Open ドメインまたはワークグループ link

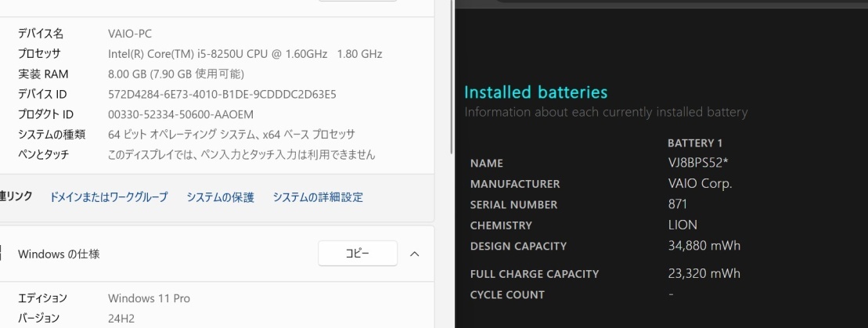pyautogui.click(x=109, y=197)
